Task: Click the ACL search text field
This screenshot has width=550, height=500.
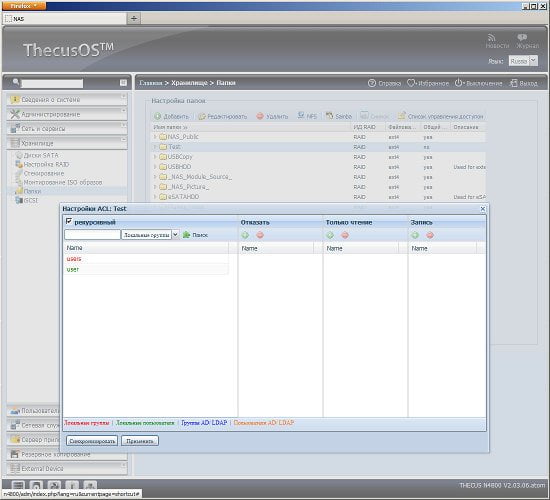Action: pyautogui.click(x=92, y=235)
